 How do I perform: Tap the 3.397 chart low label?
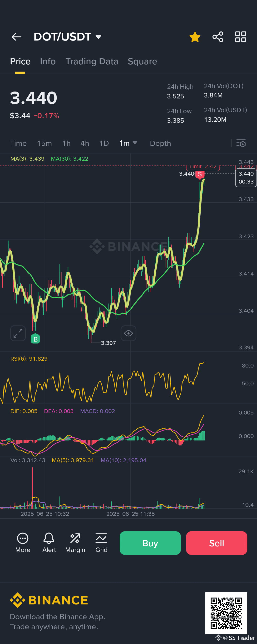pyautogui.click(x=108, y=343)
